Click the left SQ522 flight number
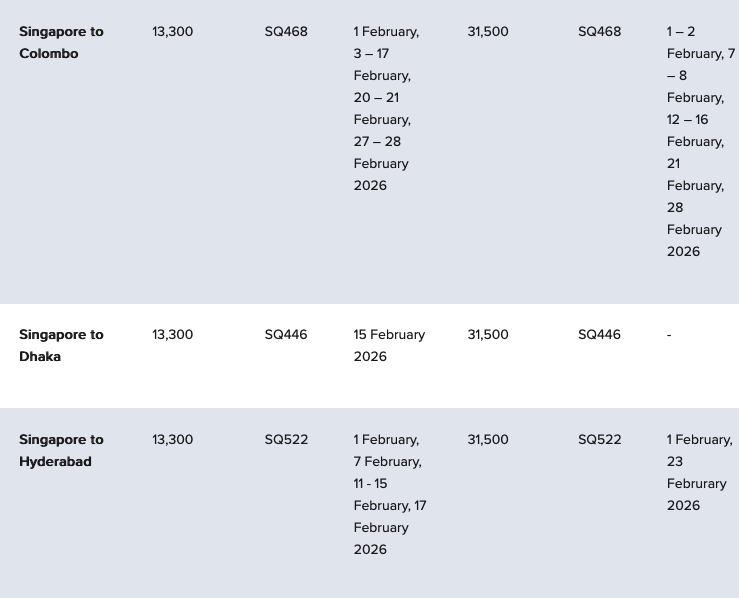739x598 pixels. coord(286,440)
